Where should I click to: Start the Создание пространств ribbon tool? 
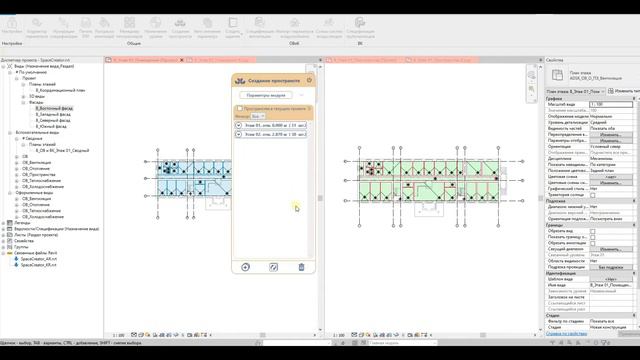180,27
